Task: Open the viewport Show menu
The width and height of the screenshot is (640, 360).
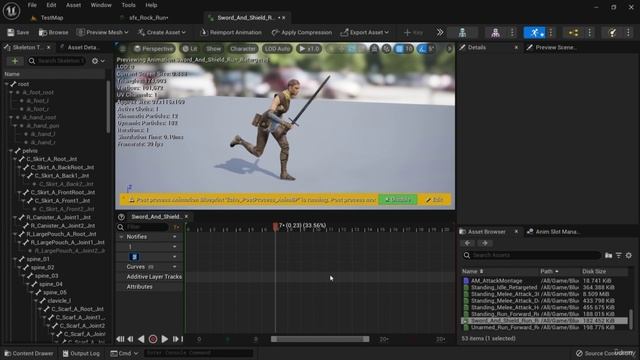Action: [213, 49]
